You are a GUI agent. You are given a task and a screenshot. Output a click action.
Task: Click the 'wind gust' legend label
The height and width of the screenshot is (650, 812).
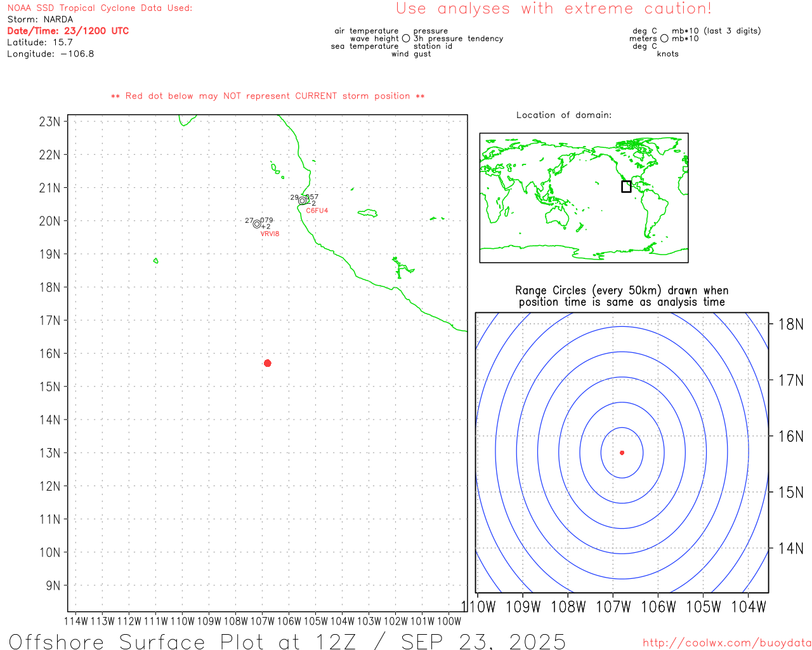(411, 54)
